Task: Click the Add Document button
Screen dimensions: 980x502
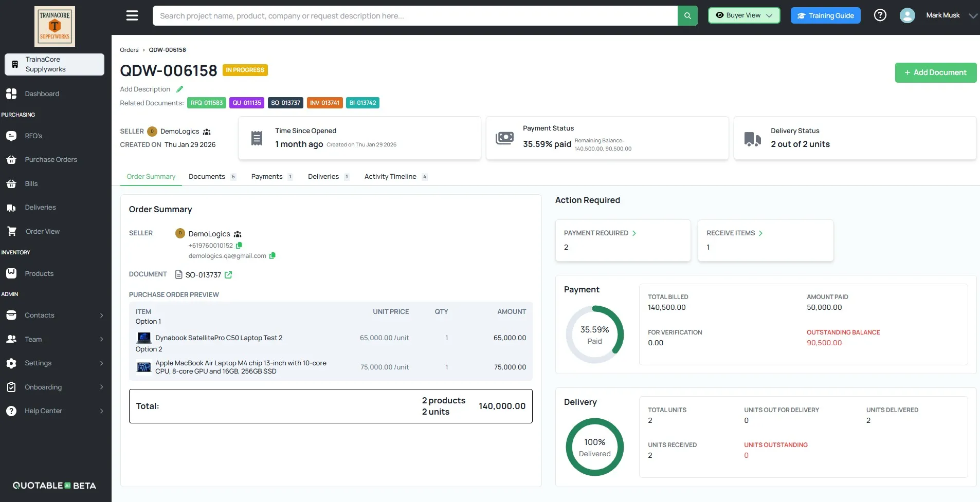Action: tap(935, 72)
